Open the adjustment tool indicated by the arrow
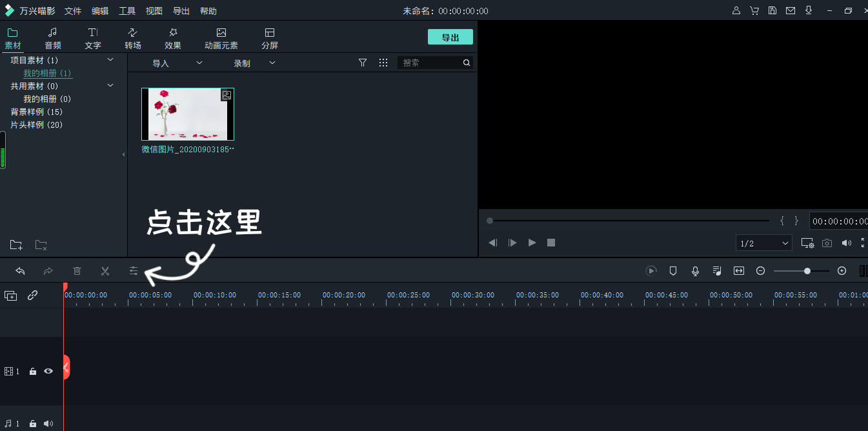Image resolution: width=868 pixels, height=431 pixels. click(134, 270)
